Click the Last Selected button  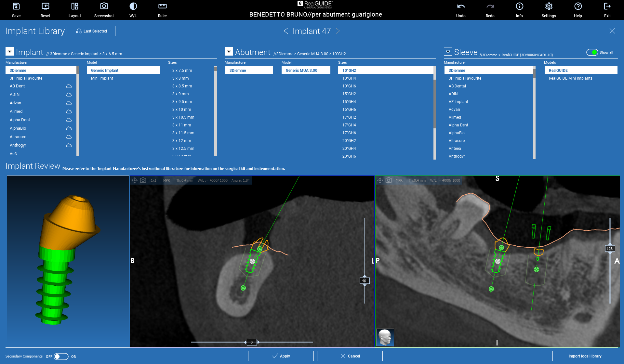[91, 31]
